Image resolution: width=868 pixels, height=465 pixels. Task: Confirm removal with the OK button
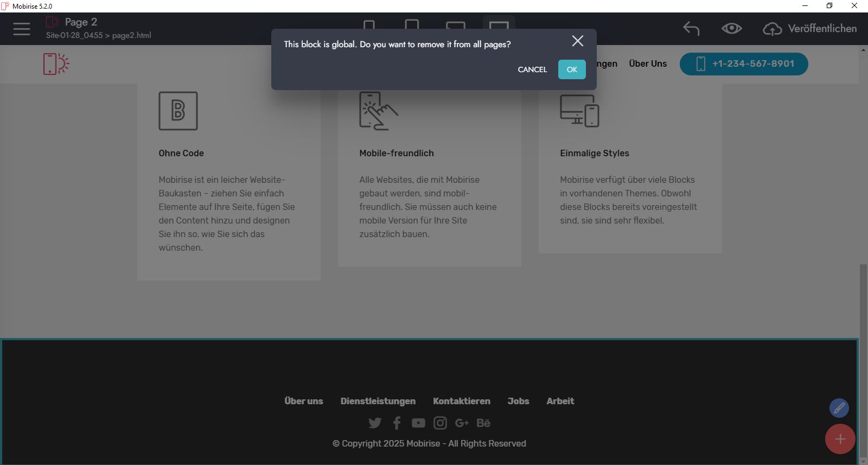pyautogui.click(x=572, y=69)
